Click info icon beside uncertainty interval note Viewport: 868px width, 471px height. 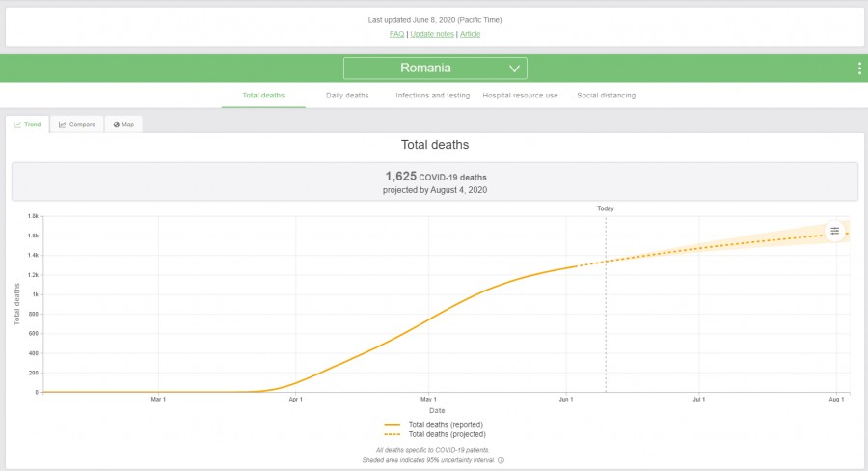(501, 460)
